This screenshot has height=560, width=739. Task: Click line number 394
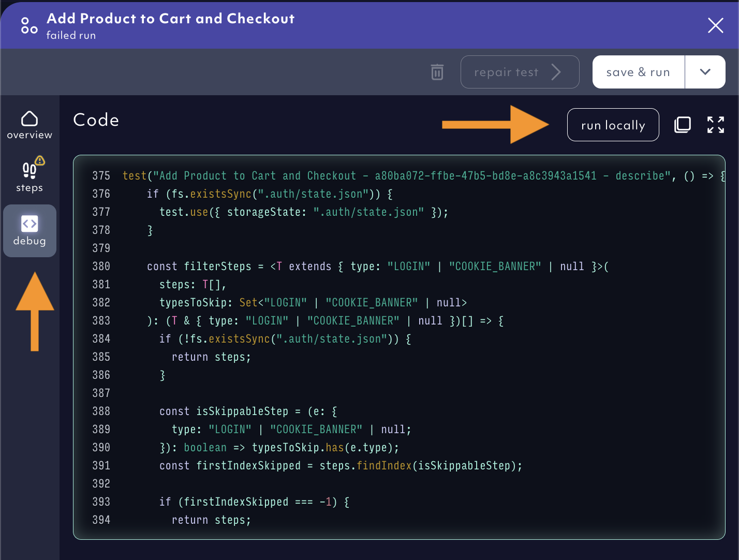pyautogui.click(x=101, y=520)
